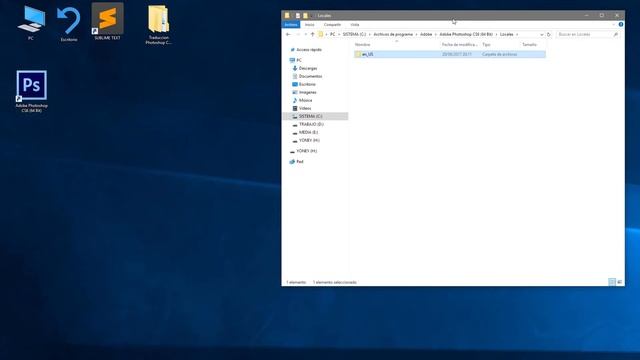Open Vídeos in the navigation pane
The height and width of the screenshot is (360, 640).
point(305,108)
